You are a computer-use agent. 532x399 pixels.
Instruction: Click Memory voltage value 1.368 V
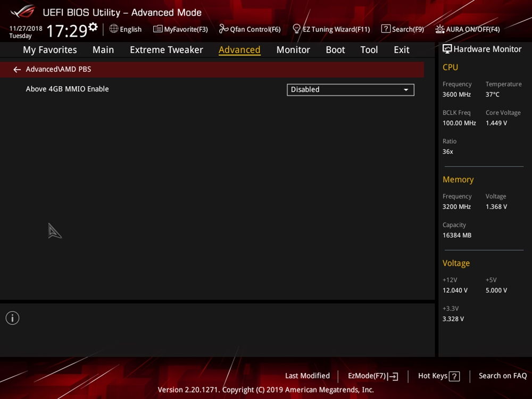(x=496, y=206)
